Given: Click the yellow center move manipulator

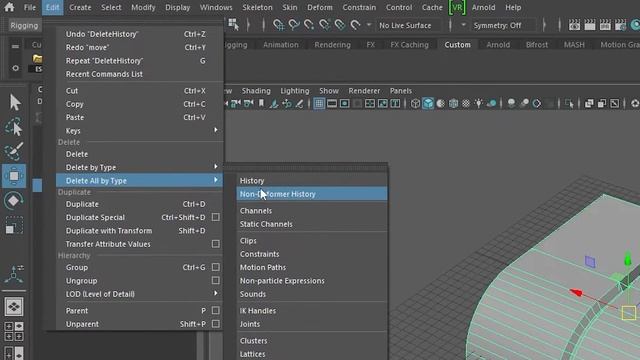Looking at the screenshot, I should point(629,313).
